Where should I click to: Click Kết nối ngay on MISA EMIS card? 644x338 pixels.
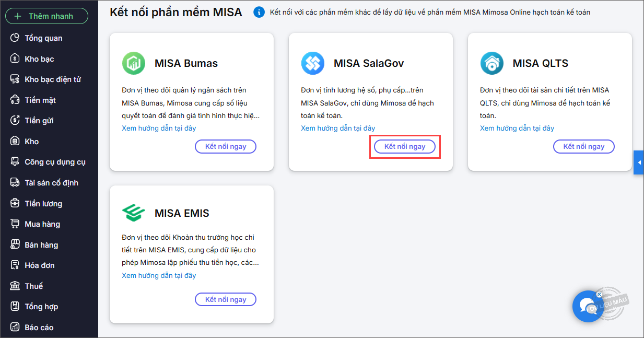(x=226, y=299)
